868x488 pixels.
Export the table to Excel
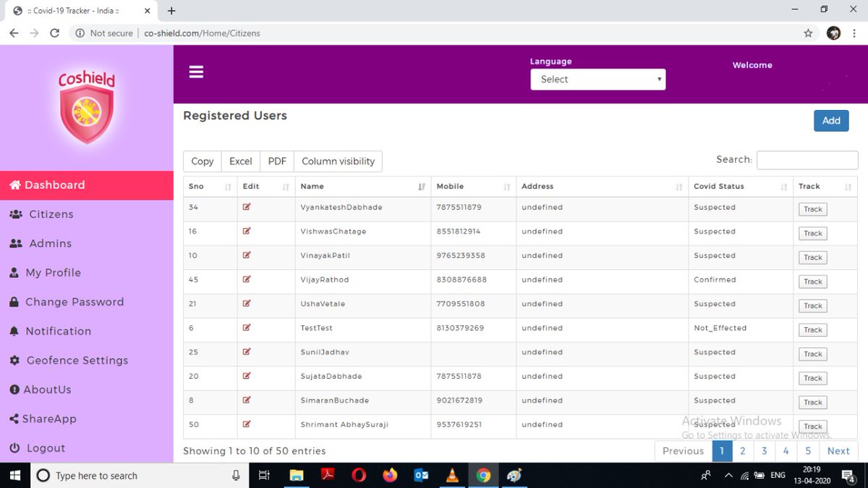241,161
